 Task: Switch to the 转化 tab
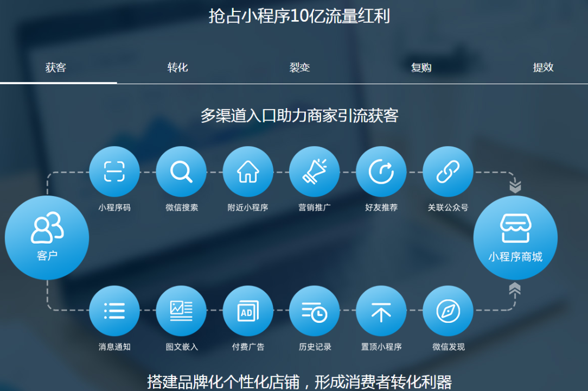(x=177, y=68)
